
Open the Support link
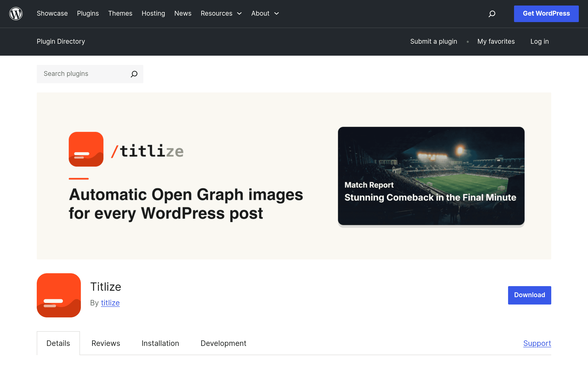(x=537, y=343)
